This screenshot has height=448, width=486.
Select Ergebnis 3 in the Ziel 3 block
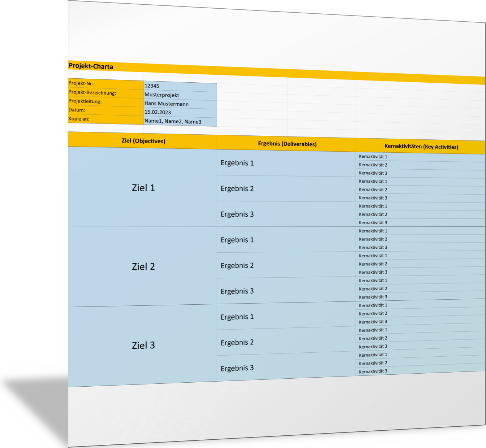click(x=287, y=367)
